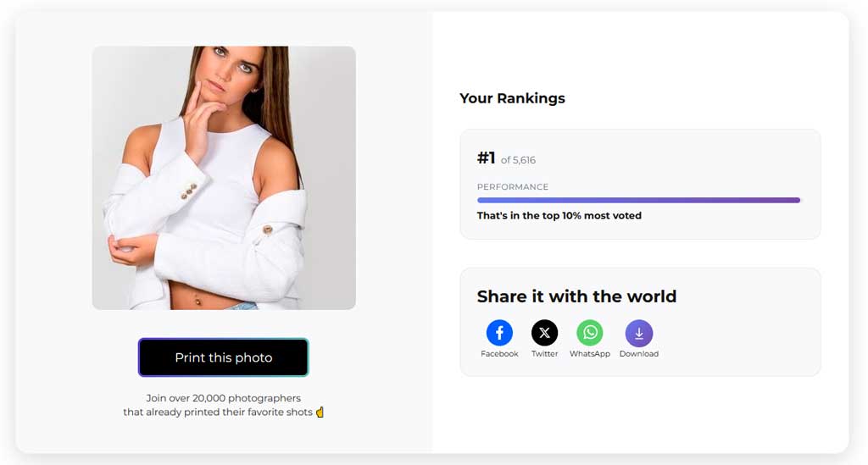The height and width of the screenshot is (465, 868).
Task: Click the "Join over 20,000 photographers" text
Action: tap(224, 398)
